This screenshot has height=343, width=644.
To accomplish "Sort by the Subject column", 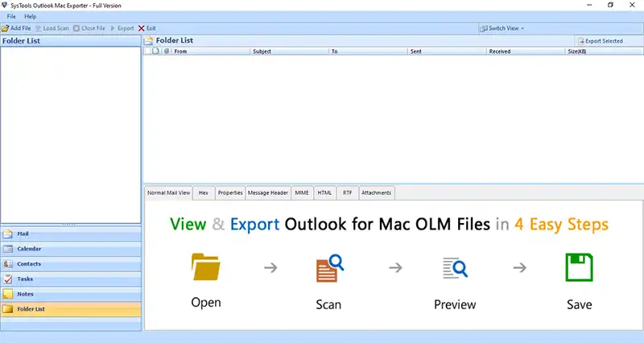I will click(289, 52).
